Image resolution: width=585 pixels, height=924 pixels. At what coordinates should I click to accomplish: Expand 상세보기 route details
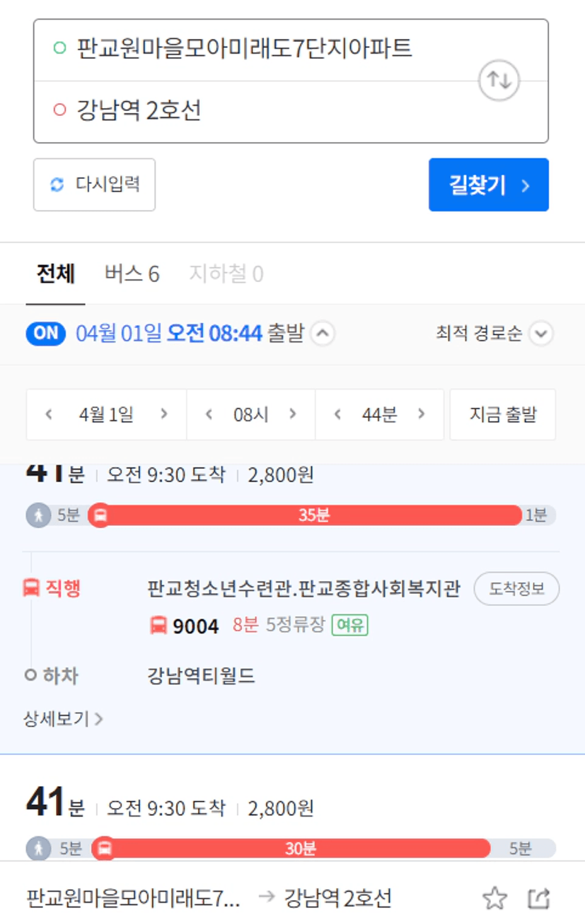click(63, 719)
